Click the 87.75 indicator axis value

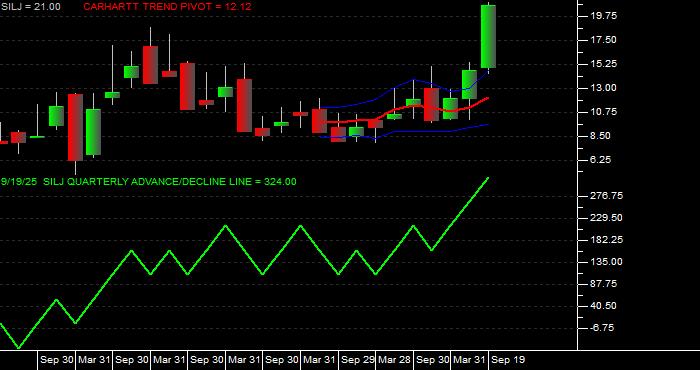point(603,284)
